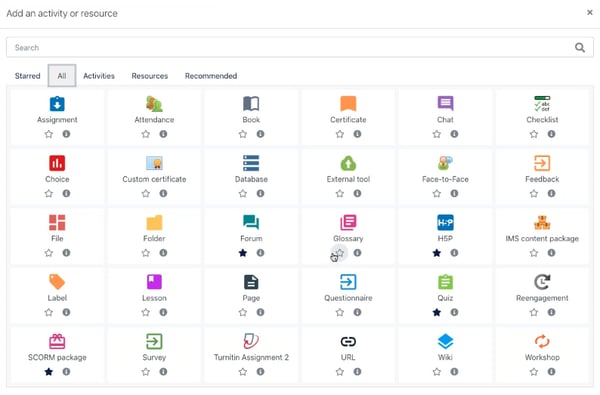Image resolution: width=600 pixels, height=395 pixels.
Task: Star the Book resource
Action: (x=243, y=134)
